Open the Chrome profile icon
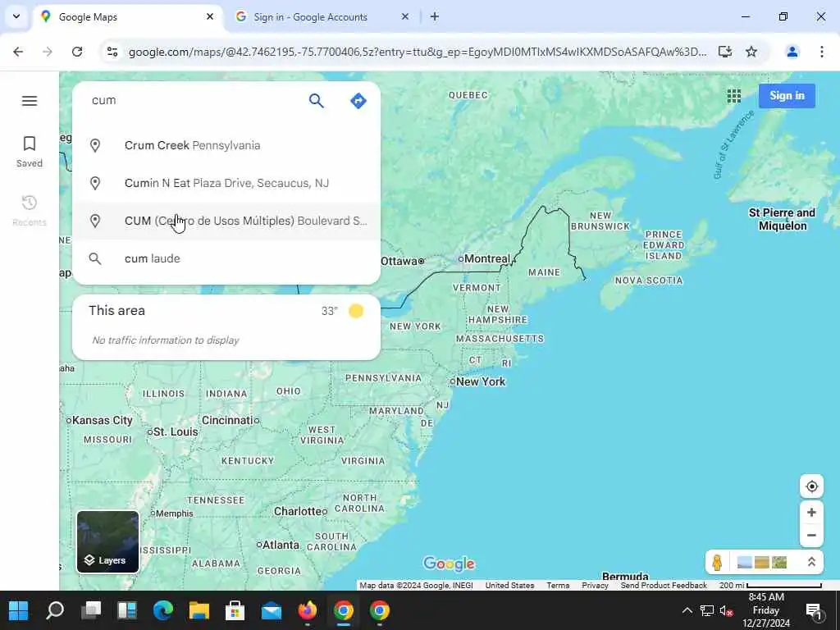840x630 pixels. pos(792,52)
